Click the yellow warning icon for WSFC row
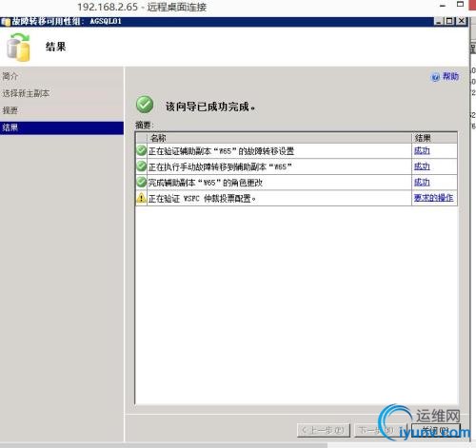The width and height of the screenshot is (476, 448). [141, 198]
